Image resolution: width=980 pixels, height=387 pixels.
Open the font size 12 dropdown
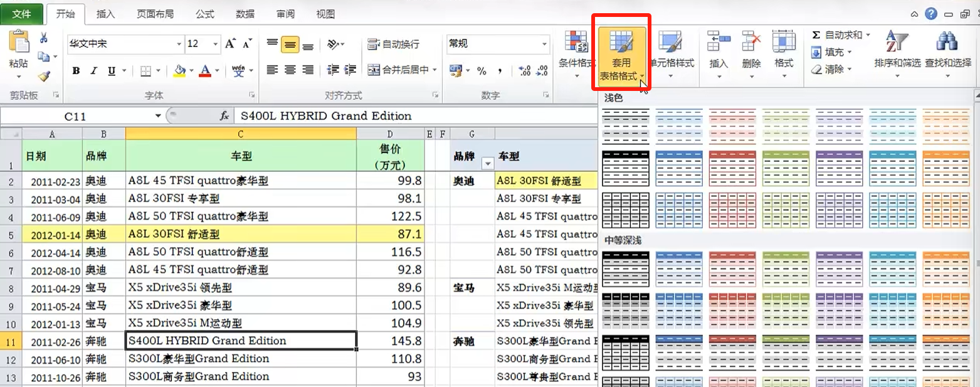(x=216, y=44)
